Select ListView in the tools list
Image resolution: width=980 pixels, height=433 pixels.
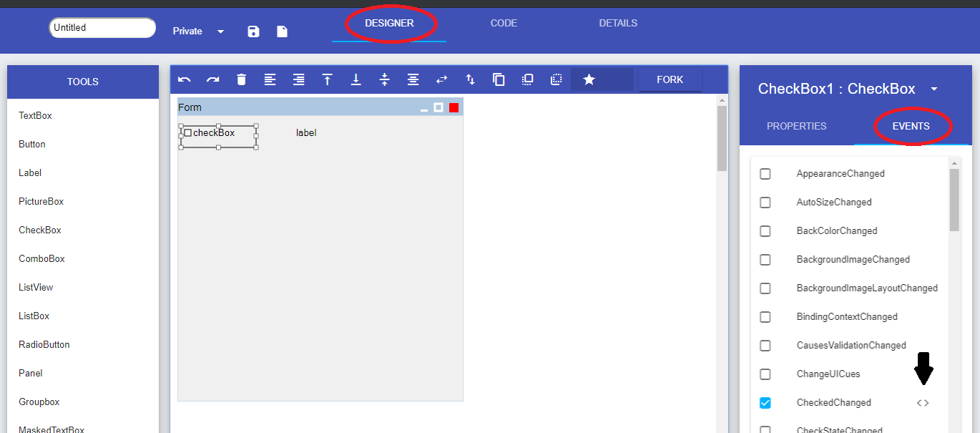[36, 288]
